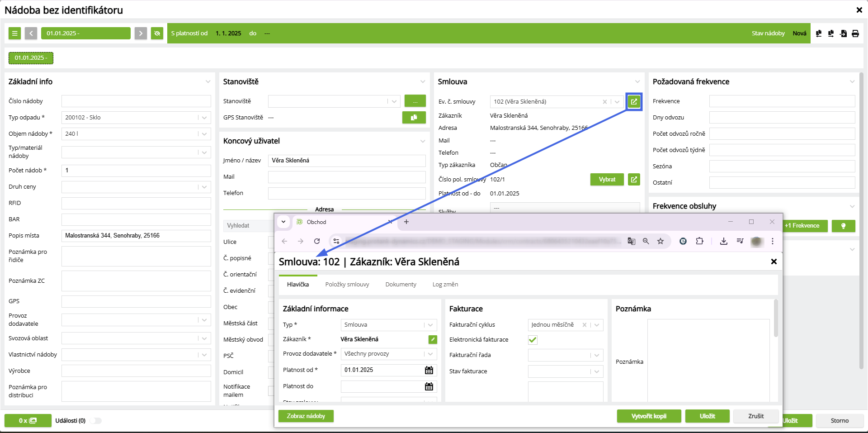Open browser downloads
This screenshot has width=868, height=433.
(724, 241)
